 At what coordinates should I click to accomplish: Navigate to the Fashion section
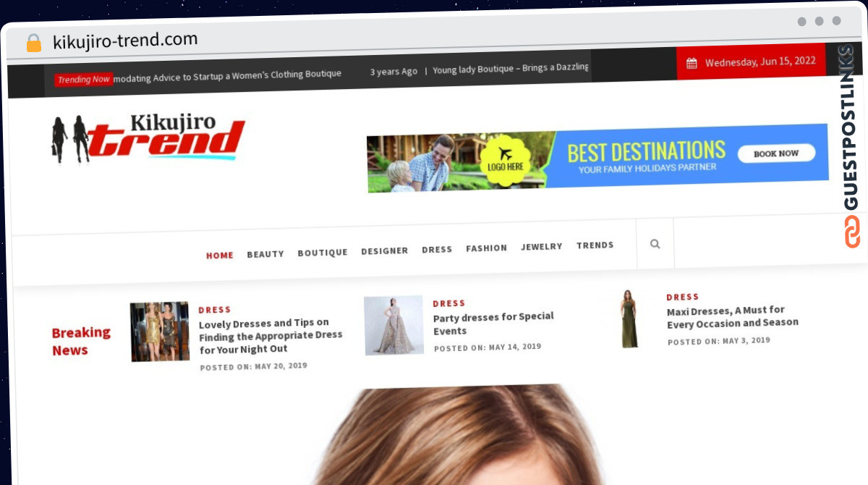click(x=486, y=248)
